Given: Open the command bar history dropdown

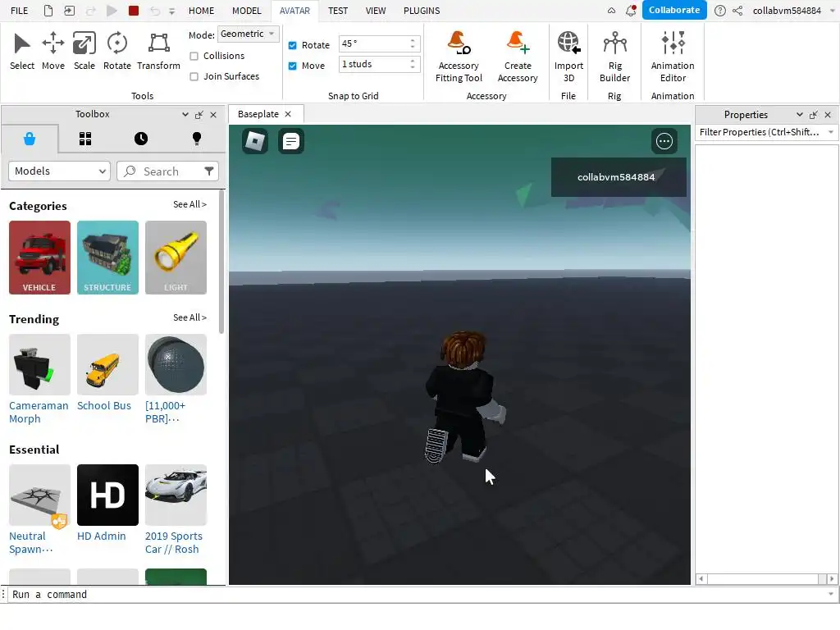Looking at the screenshot, I should tap(831, 594).
